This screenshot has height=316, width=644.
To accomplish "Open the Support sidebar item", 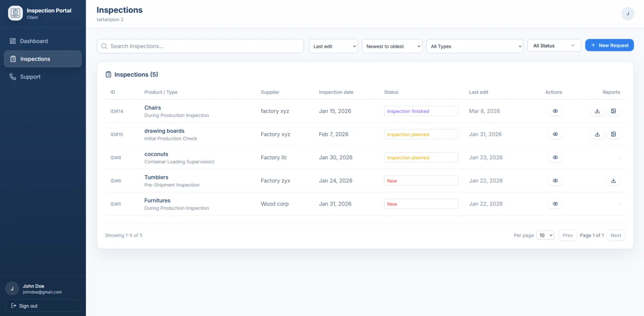I will 30,77.
